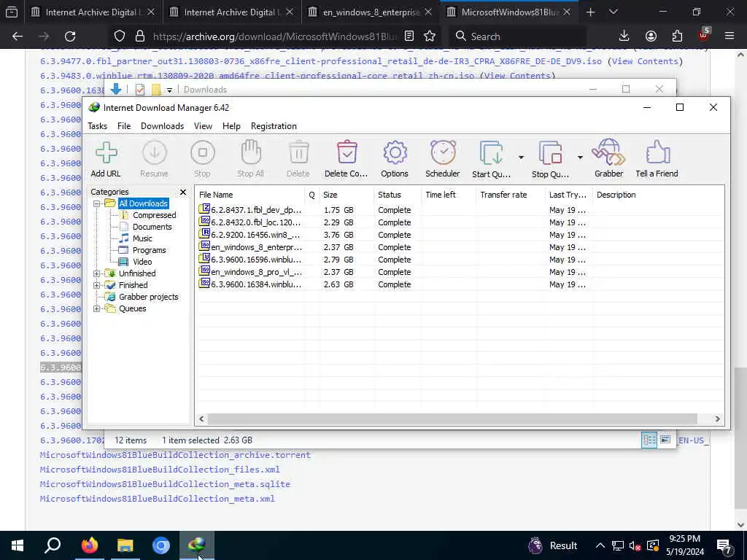Expand the Queues category node
747x560 pixels.
tap(97, 308)
